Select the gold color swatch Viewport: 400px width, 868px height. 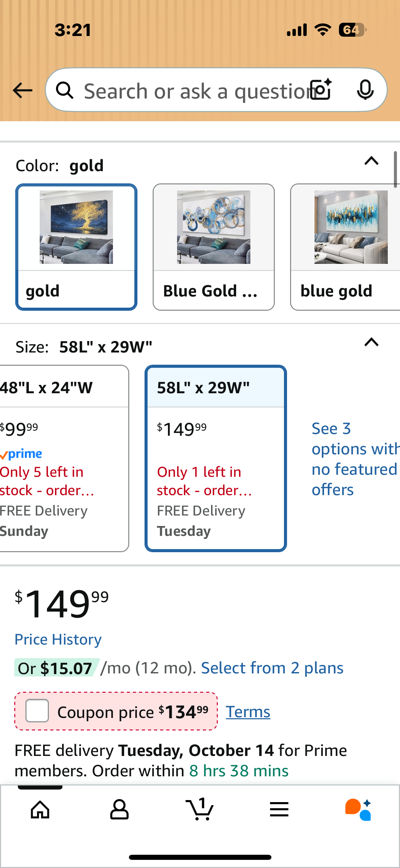pos(76,247)
